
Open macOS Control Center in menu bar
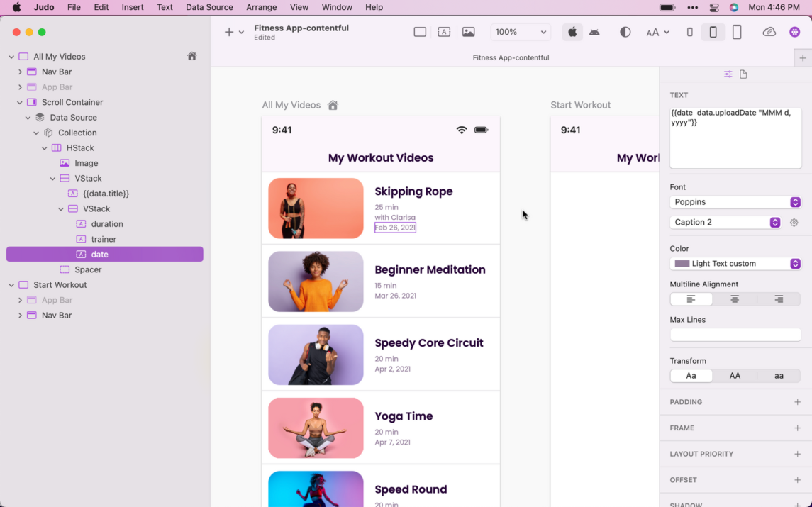pos(714,7)
